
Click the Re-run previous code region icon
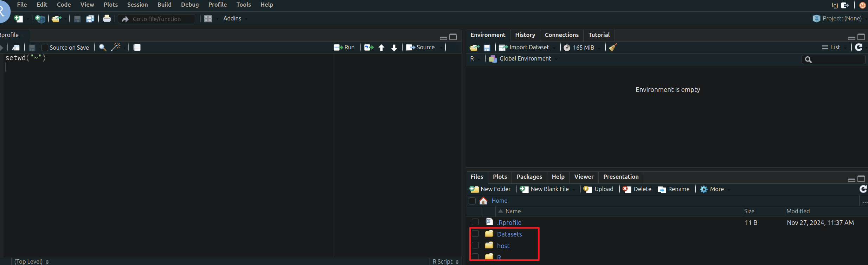coord(369,48)
